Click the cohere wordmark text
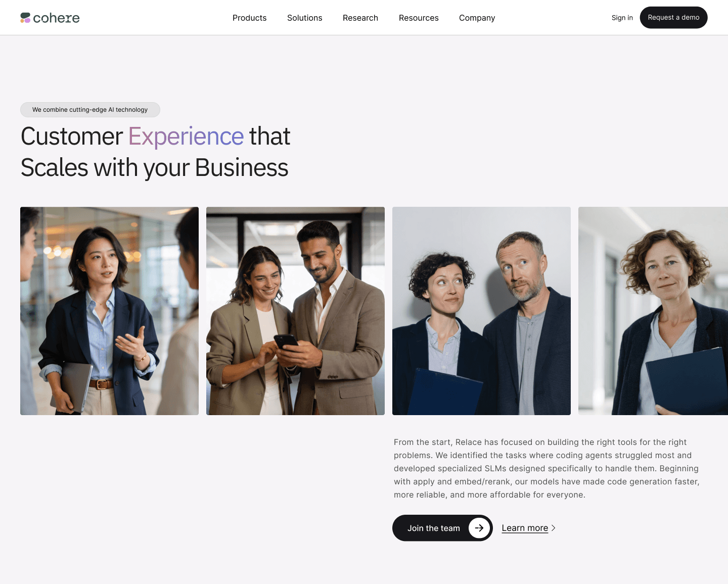This screenshot has height=584, width=728. pyautogui.click(x=56, y=18)
